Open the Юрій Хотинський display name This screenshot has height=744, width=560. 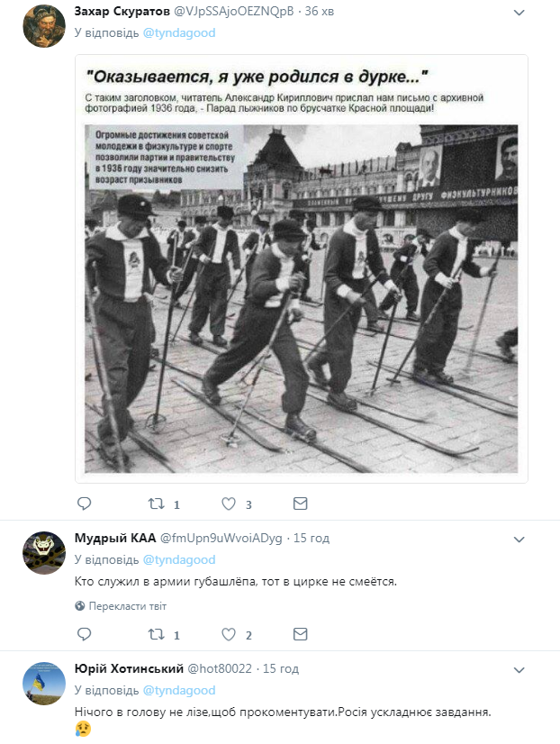(x=129, y=668)
